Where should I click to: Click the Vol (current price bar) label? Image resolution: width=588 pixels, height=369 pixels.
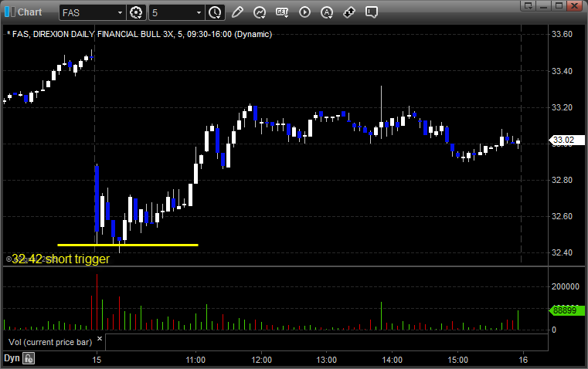[50, 342]
